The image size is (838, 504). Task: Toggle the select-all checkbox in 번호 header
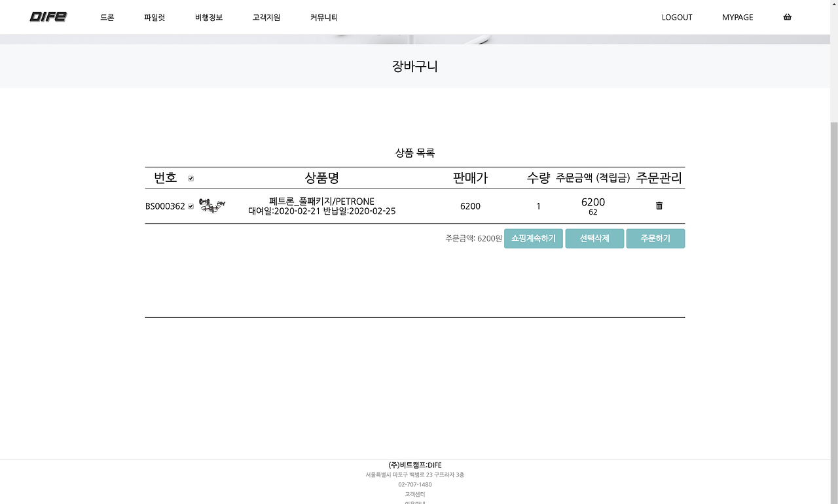click(191, 178)
